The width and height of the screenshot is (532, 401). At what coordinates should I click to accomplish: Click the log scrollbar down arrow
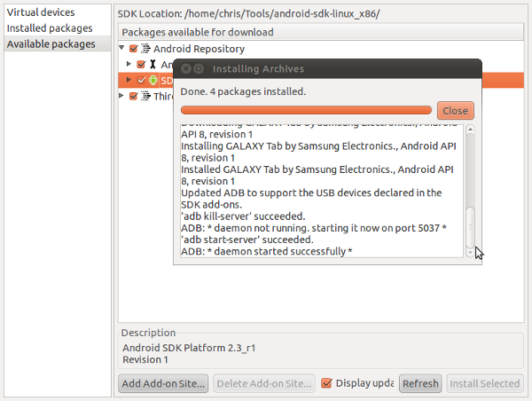point(470,252)
